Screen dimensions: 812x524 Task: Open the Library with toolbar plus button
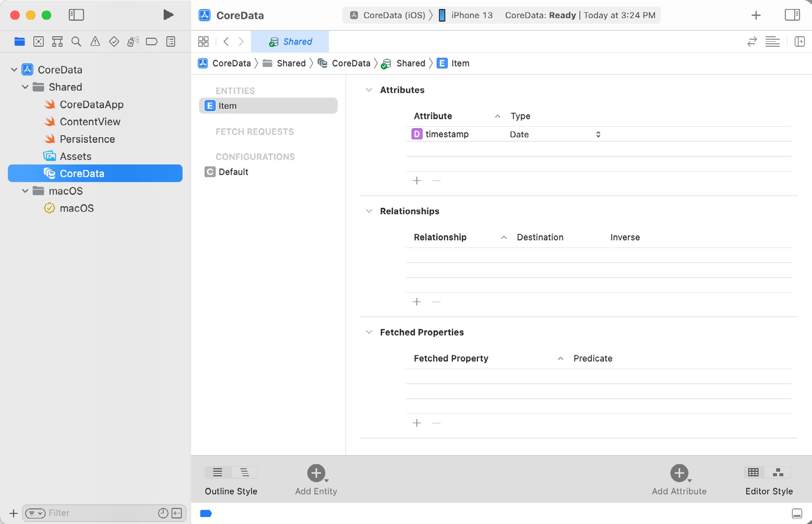[756, 15]
